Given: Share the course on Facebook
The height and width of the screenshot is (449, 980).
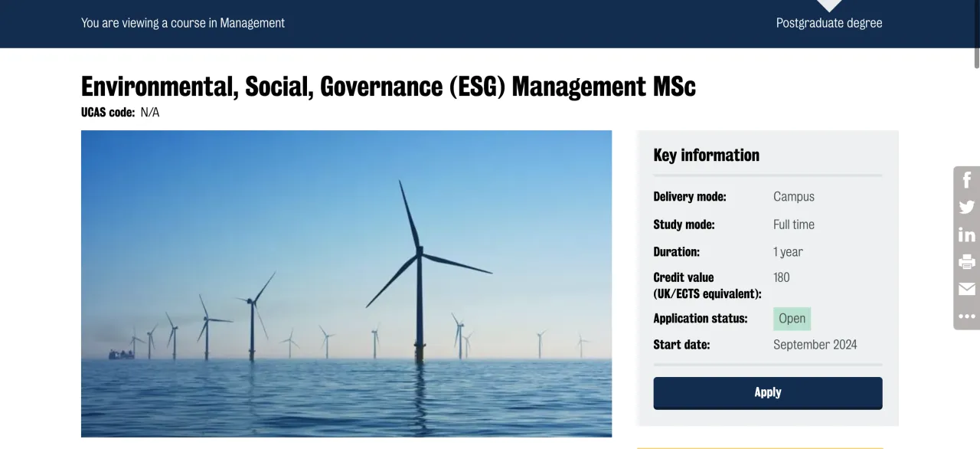Looking at the screenshot, I should click(967, 180).
